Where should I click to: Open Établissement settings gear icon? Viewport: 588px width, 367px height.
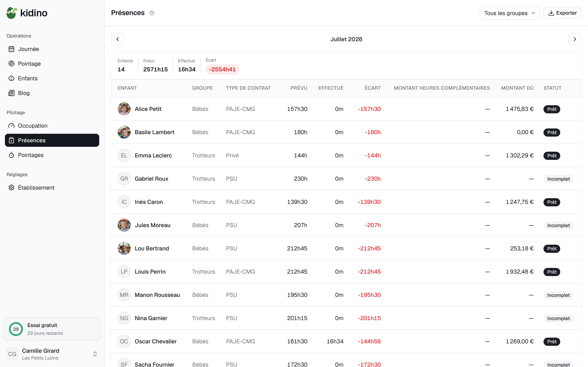pyautogui.click(x=11, y=188)
